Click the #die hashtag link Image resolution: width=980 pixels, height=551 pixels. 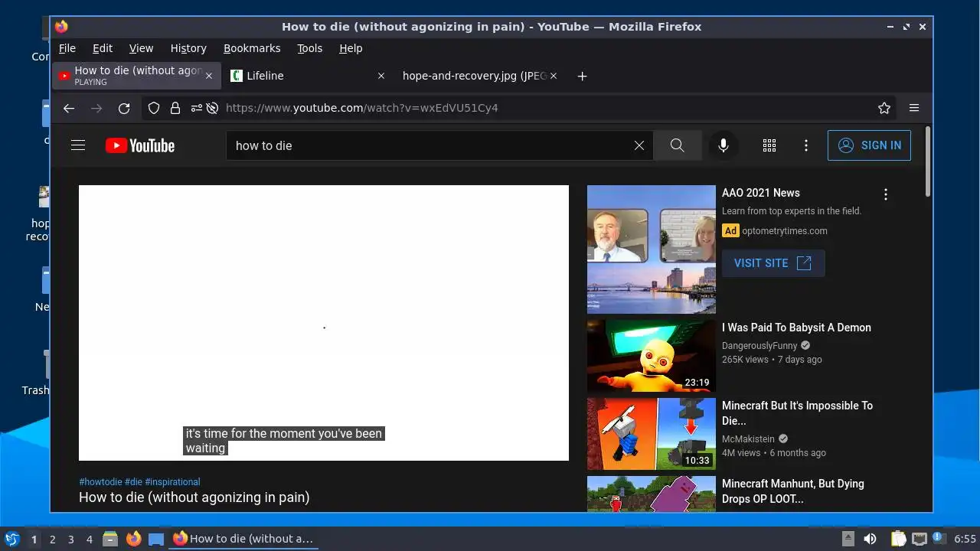tap(133, 482)
